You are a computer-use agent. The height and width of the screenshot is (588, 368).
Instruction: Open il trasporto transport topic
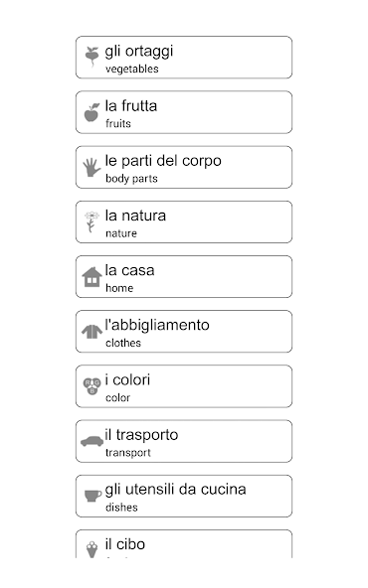[x=184, y=441]
